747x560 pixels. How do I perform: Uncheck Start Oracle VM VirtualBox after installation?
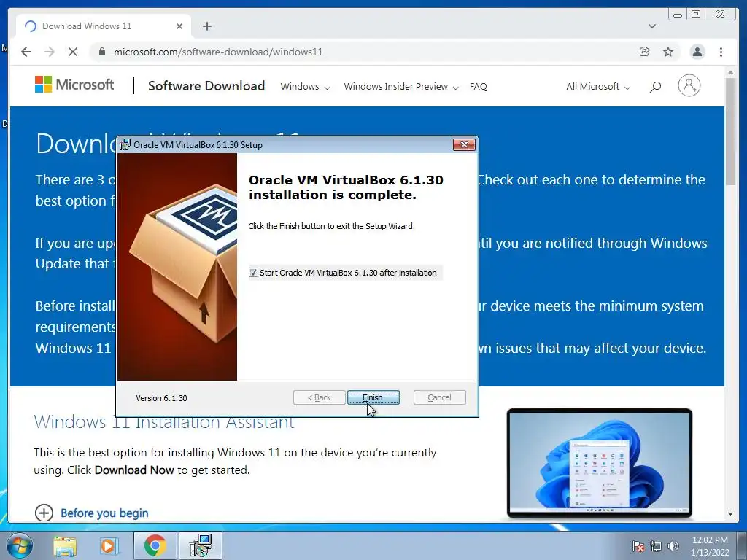tap(253, 273)
